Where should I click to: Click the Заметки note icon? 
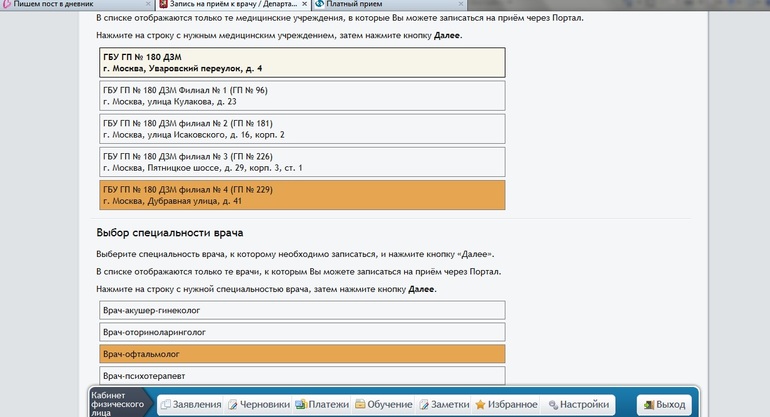[x=424, y=405]
